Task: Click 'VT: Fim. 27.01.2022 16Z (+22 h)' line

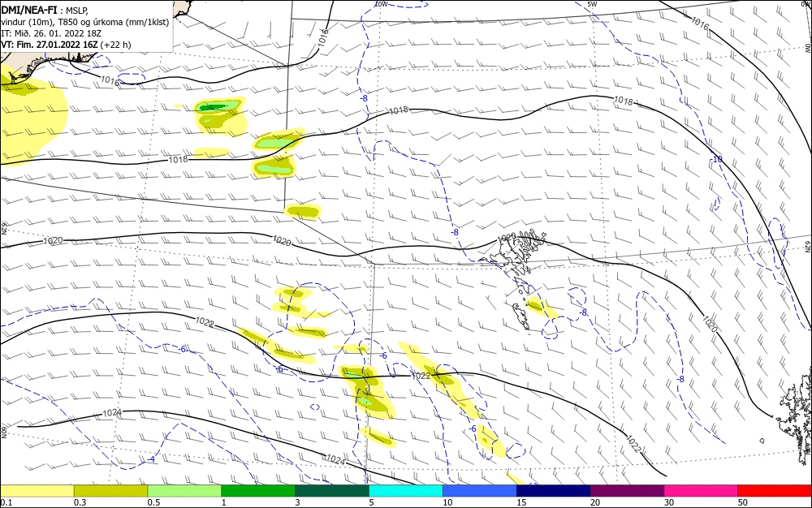Action: (x=66, y=45)
